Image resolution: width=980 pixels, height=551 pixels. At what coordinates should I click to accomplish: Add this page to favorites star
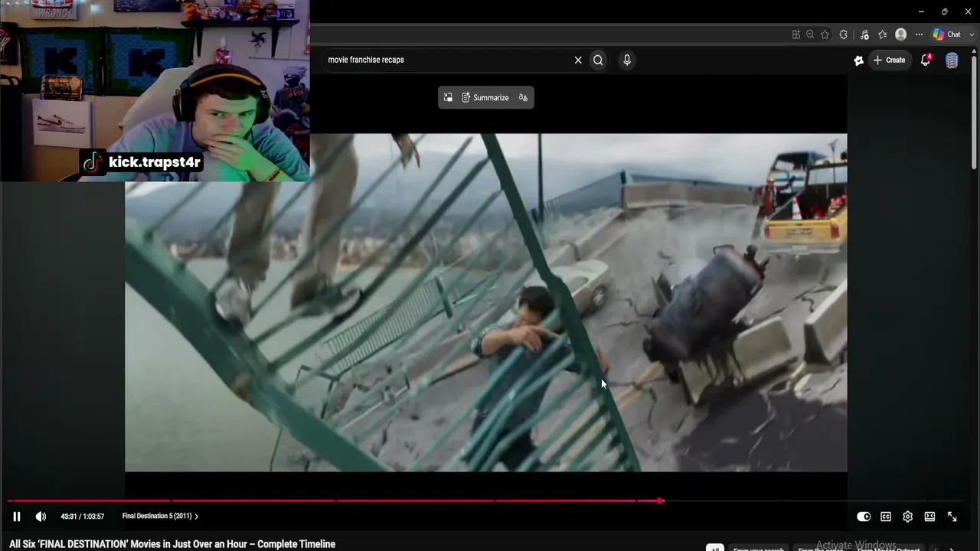point(825,34)
